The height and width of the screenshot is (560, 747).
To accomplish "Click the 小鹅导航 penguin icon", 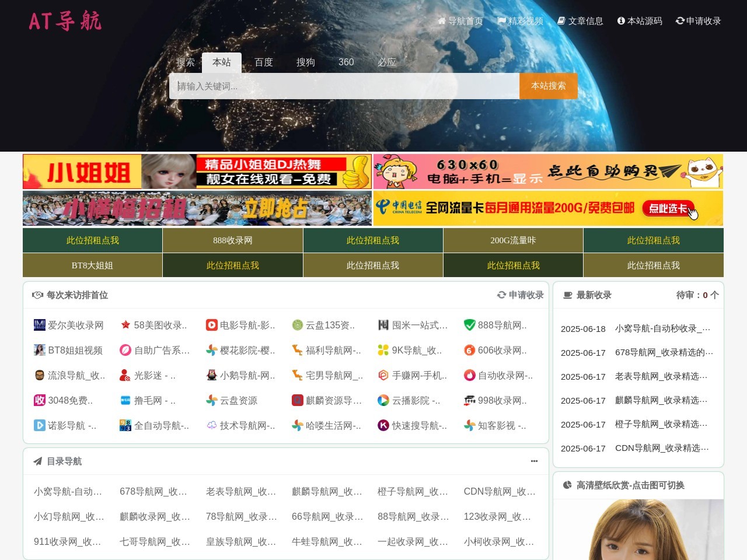I will tap(212, 375).
